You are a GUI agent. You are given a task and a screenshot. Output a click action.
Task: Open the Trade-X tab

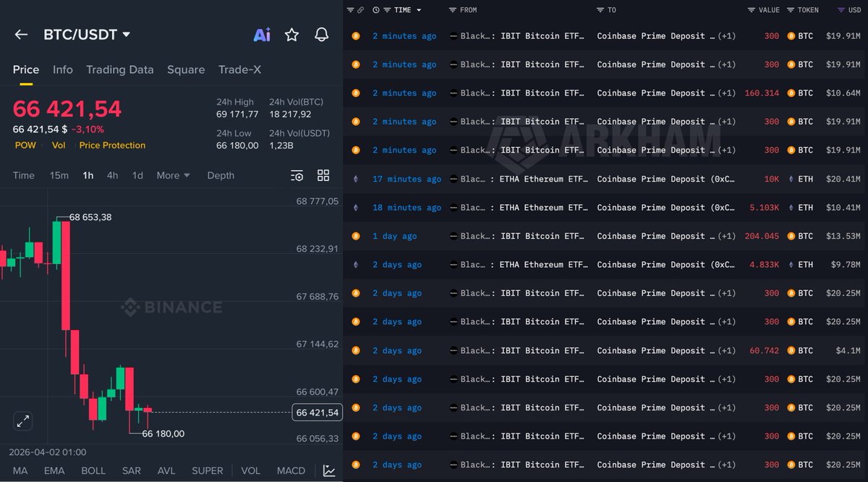coord(239,69)
